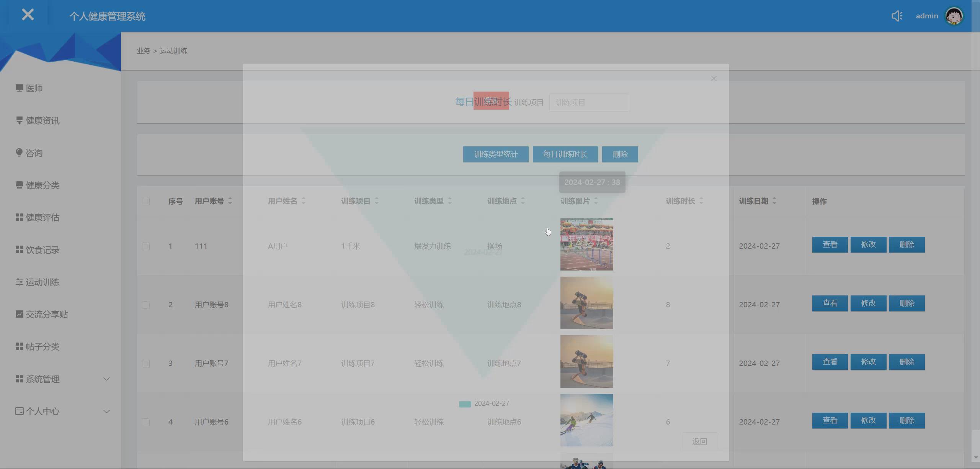
Task: Click the speaker notification icon
Action: [x=897, y=16]
